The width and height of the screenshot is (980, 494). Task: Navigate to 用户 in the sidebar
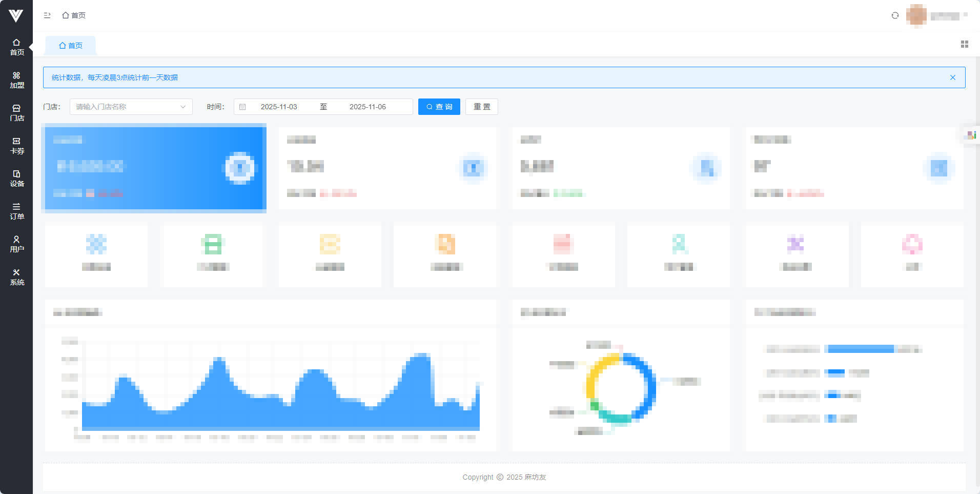point(16,244)
